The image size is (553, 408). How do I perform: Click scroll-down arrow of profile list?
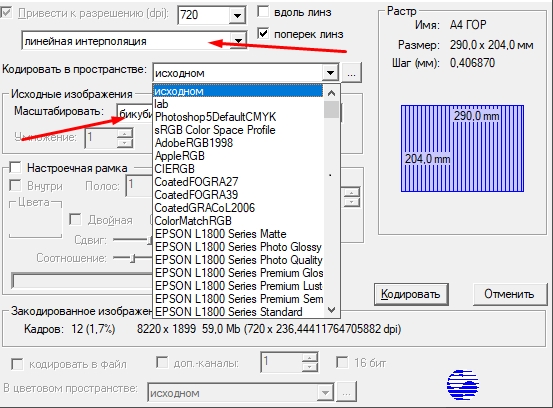[x=331, y=310]
